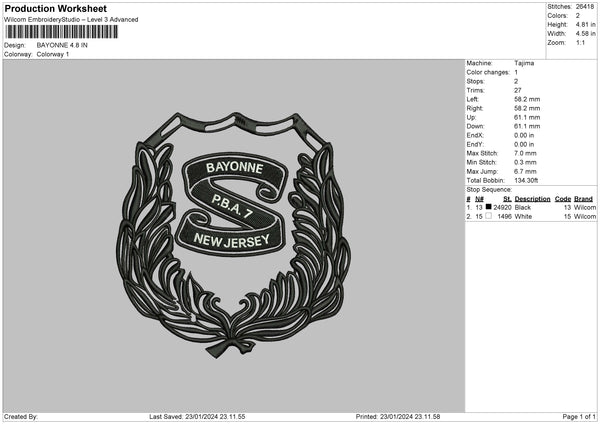Screen dimensions: 600x424
Task: Click the Colors value 2
Action: pos(578,16)
